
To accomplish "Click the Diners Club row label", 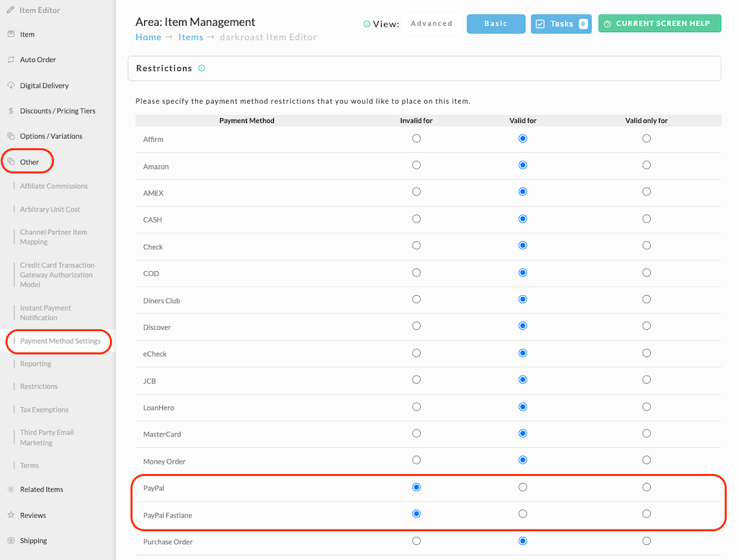I will [x=162, y=300].
